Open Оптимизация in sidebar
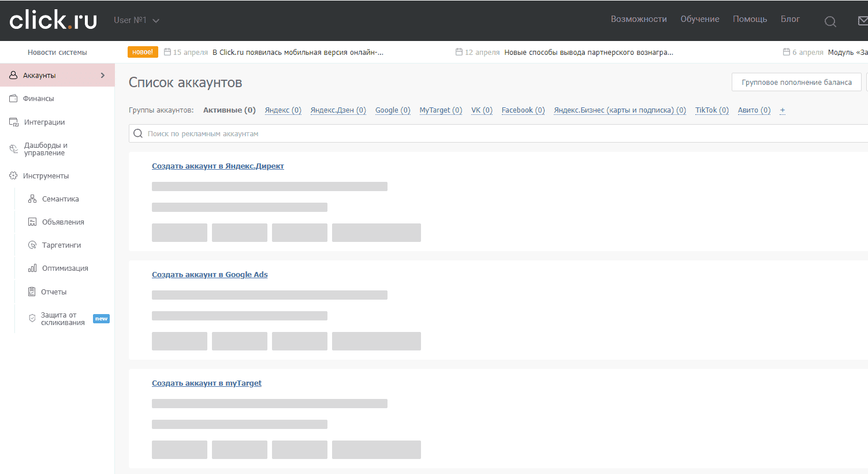This screenshot has height=474, width=868. pos(65,268)
